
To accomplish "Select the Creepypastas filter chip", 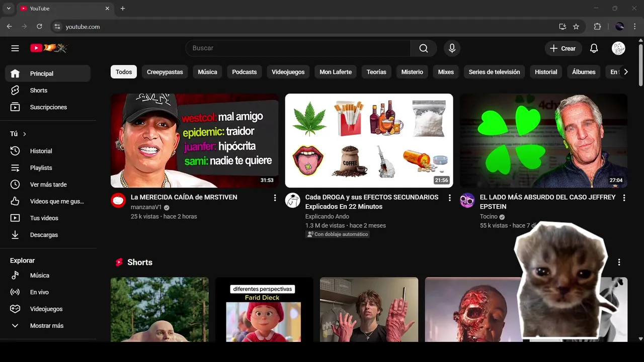I will pos(165,72).
